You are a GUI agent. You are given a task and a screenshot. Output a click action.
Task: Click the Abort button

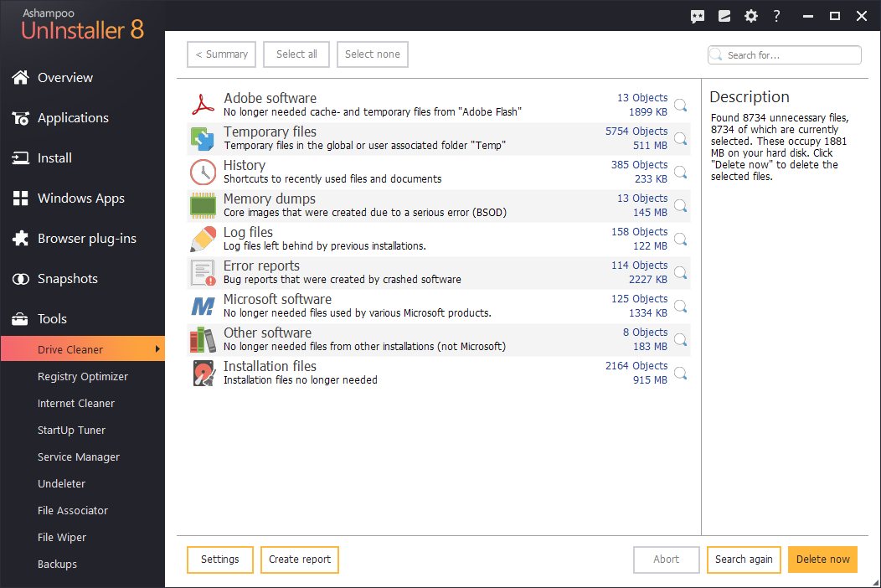pos(666,560)
